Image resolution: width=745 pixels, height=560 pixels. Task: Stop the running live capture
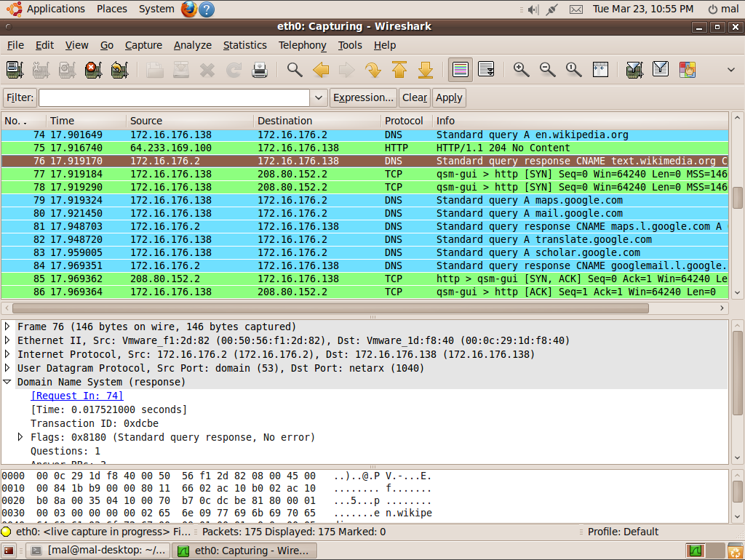[x=92, y=70]
